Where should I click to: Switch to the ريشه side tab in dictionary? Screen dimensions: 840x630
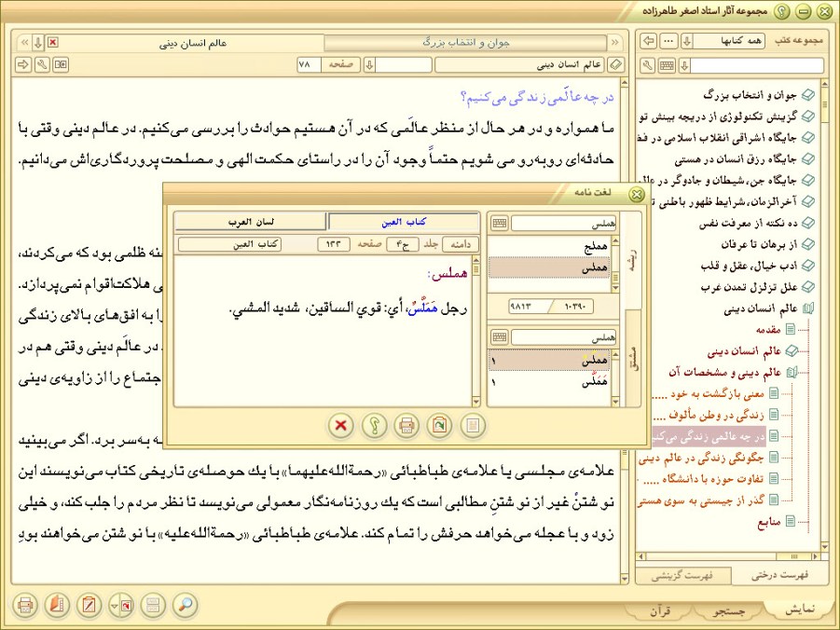634,261
